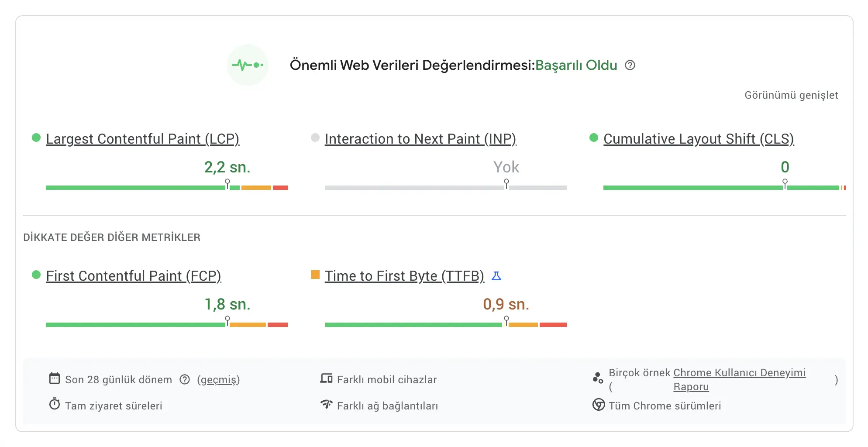
Task: Click the network icon for Farklı ağ bağlantıları
Action: pyautogui.click(x=326, y=404)
